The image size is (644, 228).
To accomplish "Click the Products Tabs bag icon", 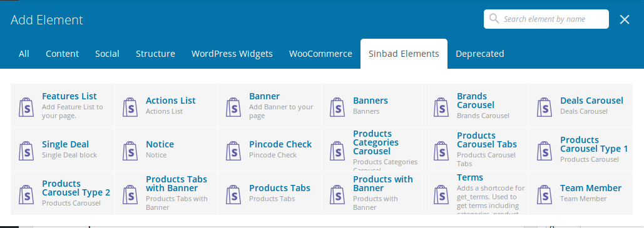I will pyautogui.click(x=233, y=194).
